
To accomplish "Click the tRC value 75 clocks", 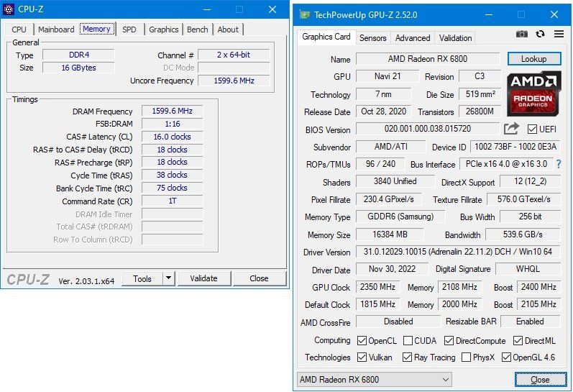I will [172, 188].
